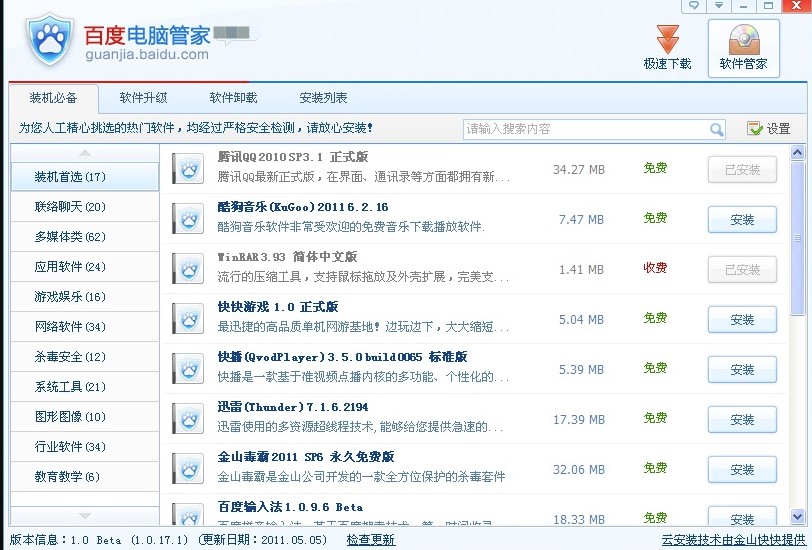Open 设置 settings with checkmark icon

768,129
